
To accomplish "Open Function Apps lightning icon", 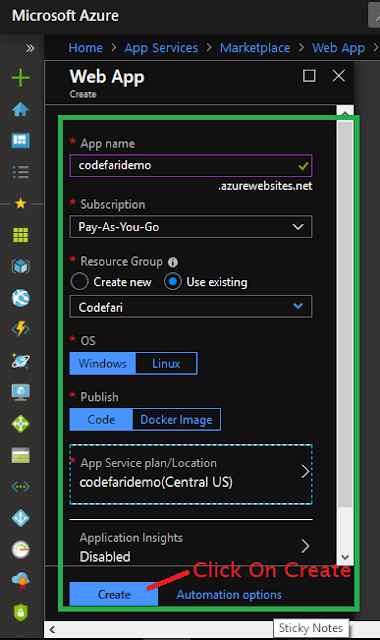I will [x=20, y=329].
